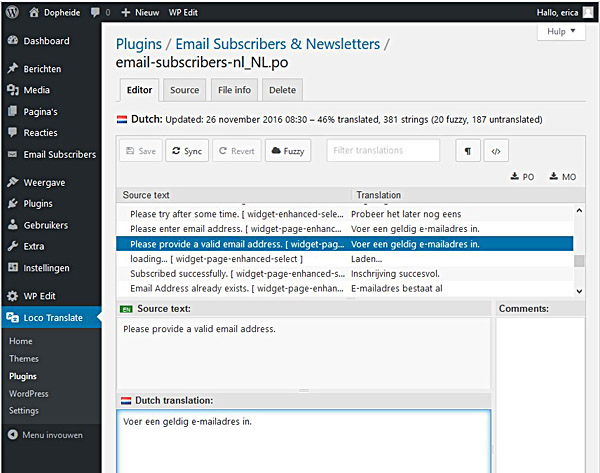Focus the Filter translations field

pos(383,150)
